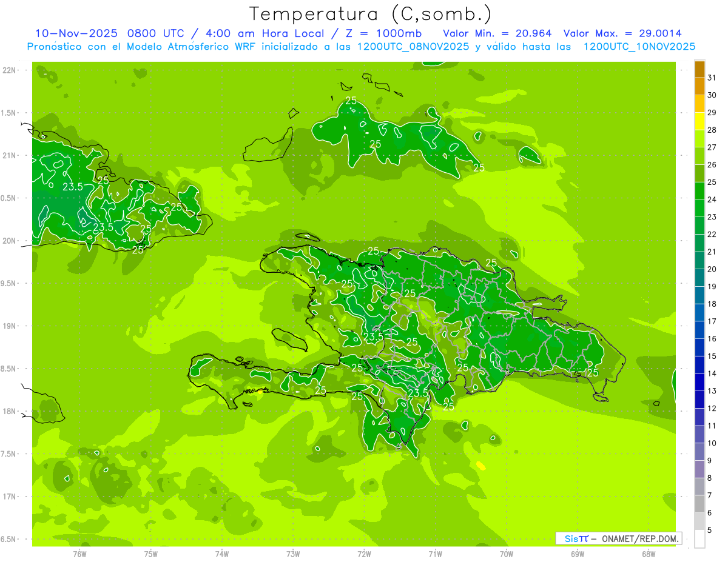Click the 69W longitude axis label
The image size is (728, 562).
click(x=578, y=554)
